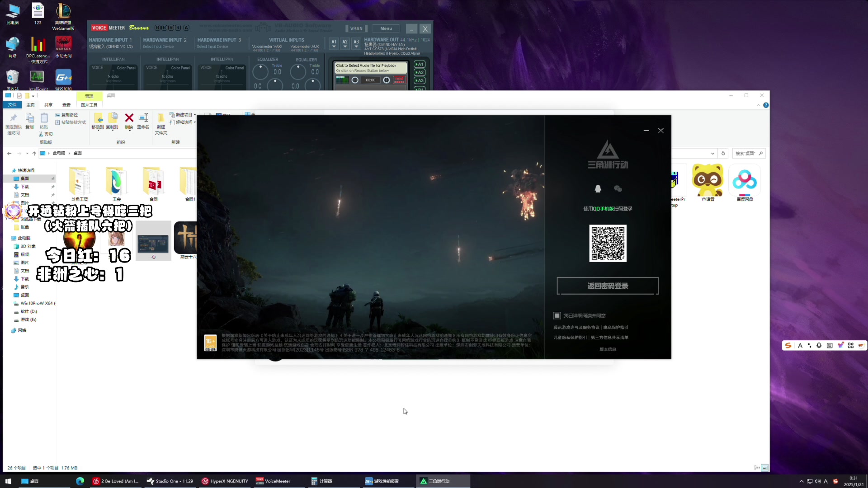Open the 斗鱼工资 folder
This screenshot has height=488, width=868.
tap(80, 184)
